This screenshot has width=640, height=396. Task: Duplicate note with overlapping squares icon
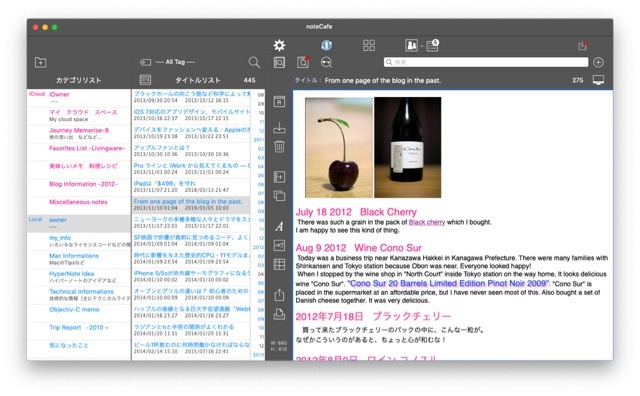tap(279, 196)
